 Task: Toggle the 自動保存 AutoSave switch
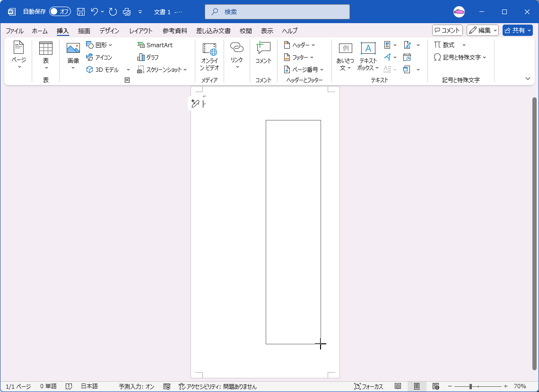point(60,12)
